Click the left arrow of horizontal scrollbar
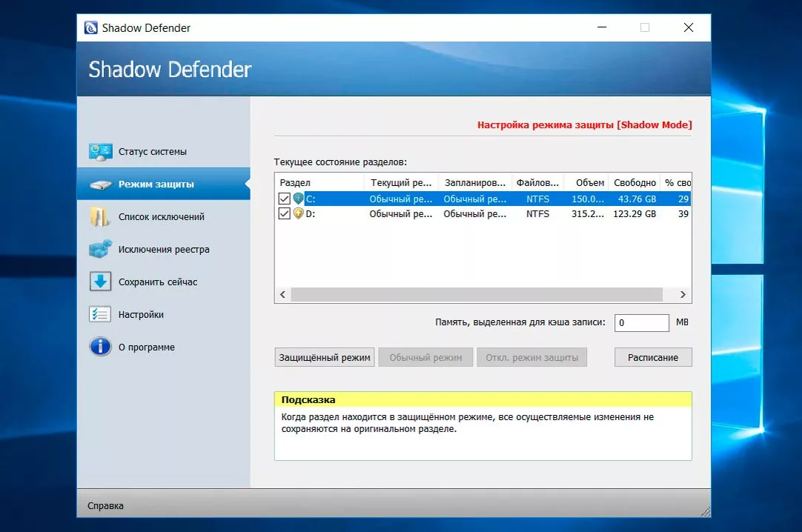Image resolution: width=802 pixels, height=532 pixels. point(283,294)
